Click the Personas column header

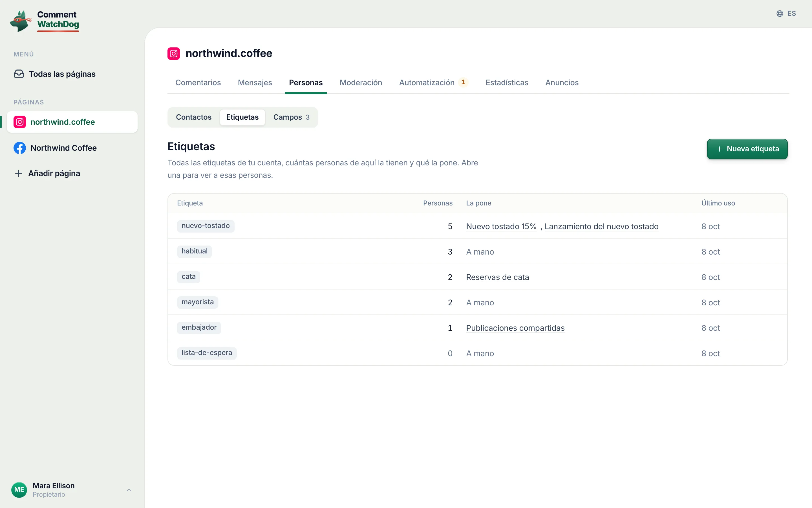coord(438,203)
